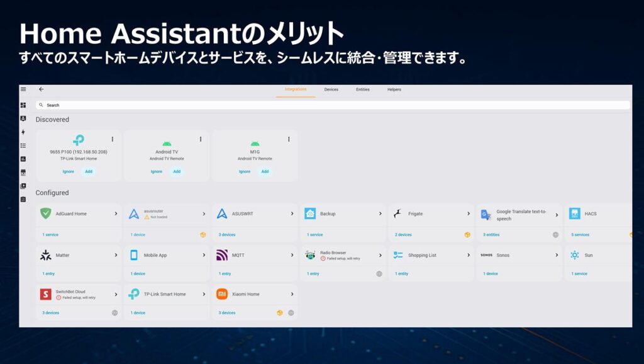This screenshot has height=364, width=644.
Task: Click the Xiaomi Home orange logo
Action: pos(222,294)
